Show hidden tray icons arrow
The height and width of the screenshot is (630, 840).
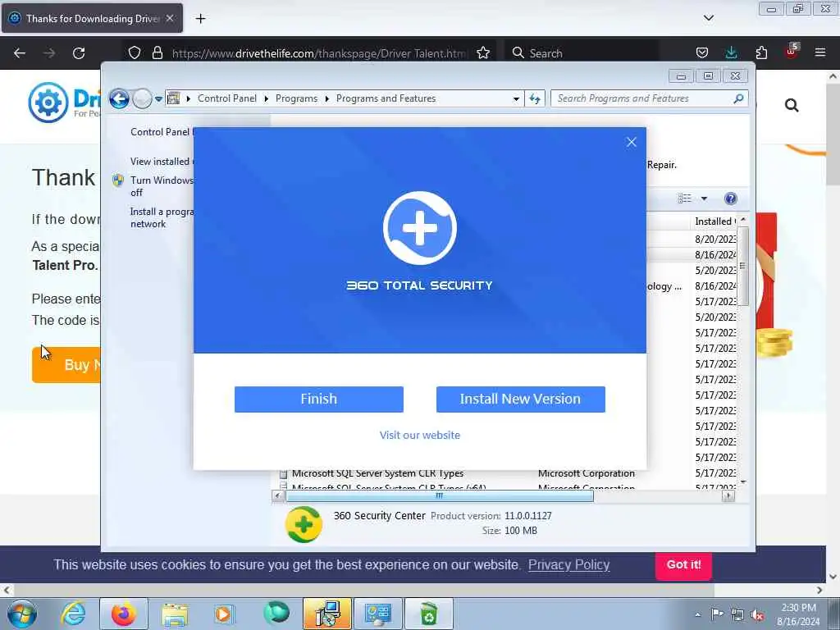coord(697,614)
